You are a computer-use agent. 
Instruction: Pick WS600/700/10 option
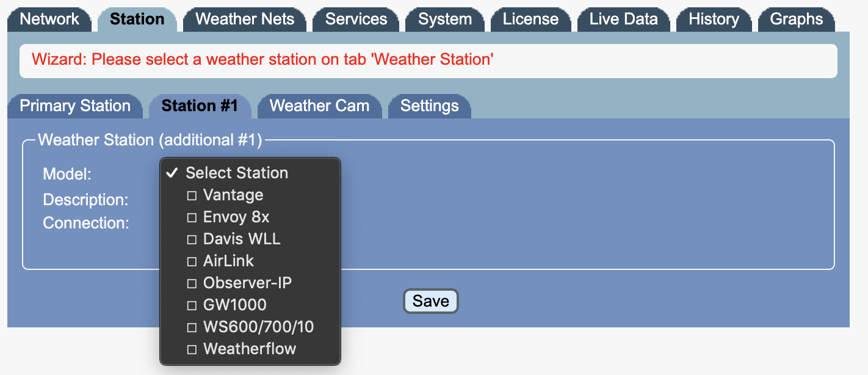pos(258,327)
